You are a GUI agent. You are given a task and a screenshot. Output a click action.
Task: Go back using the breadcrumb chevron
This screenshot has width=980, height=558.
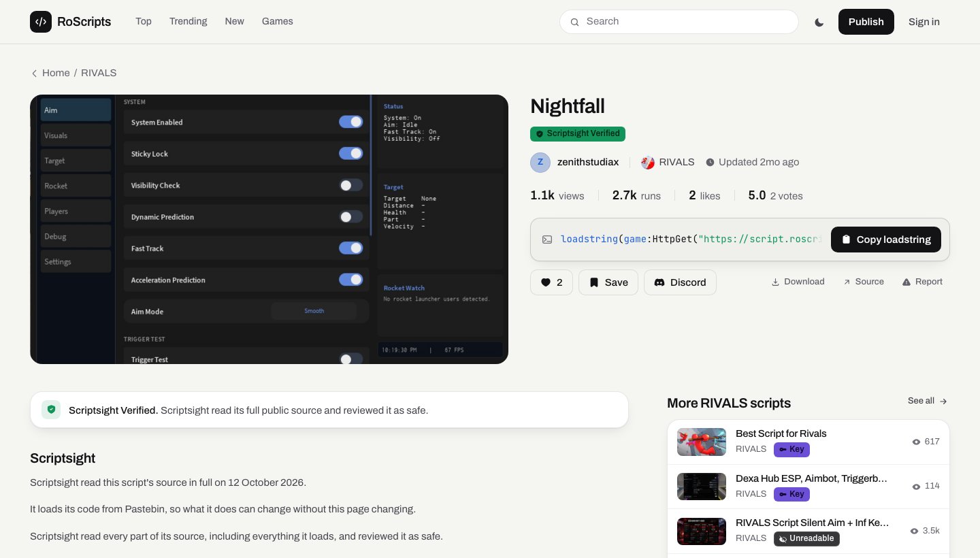pos(34,73)
